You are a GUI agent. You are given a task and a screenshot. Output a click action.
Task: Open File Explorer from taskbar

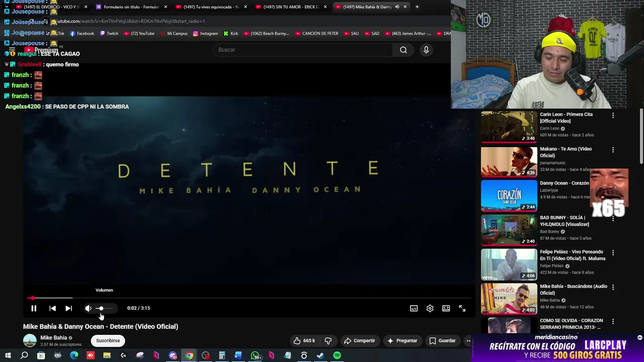(x=107, y=355)
